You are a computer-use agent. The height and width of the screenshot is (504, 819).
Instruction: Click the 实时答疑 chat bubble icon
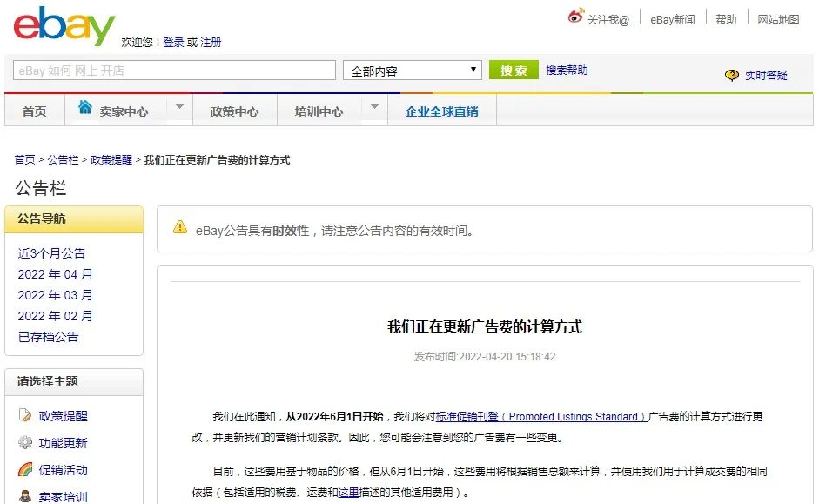coord(732,76)
